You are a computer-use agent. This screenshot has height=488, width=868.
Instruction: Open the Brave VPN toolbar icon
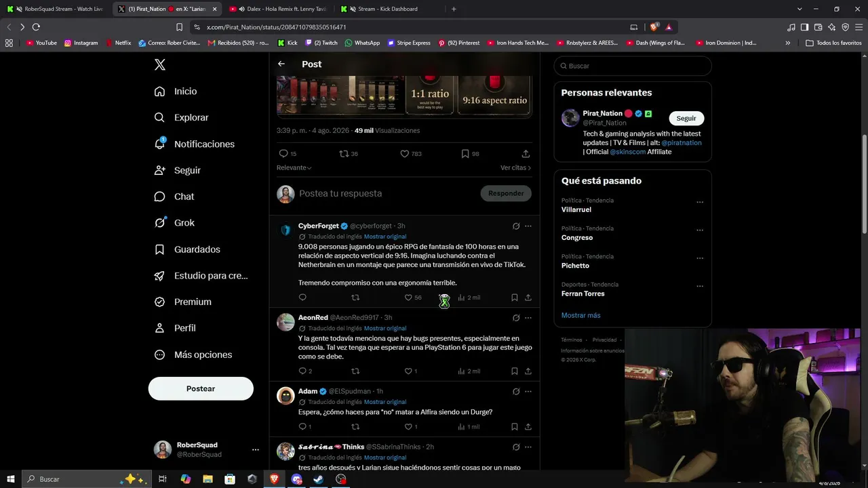coord(845,27)
